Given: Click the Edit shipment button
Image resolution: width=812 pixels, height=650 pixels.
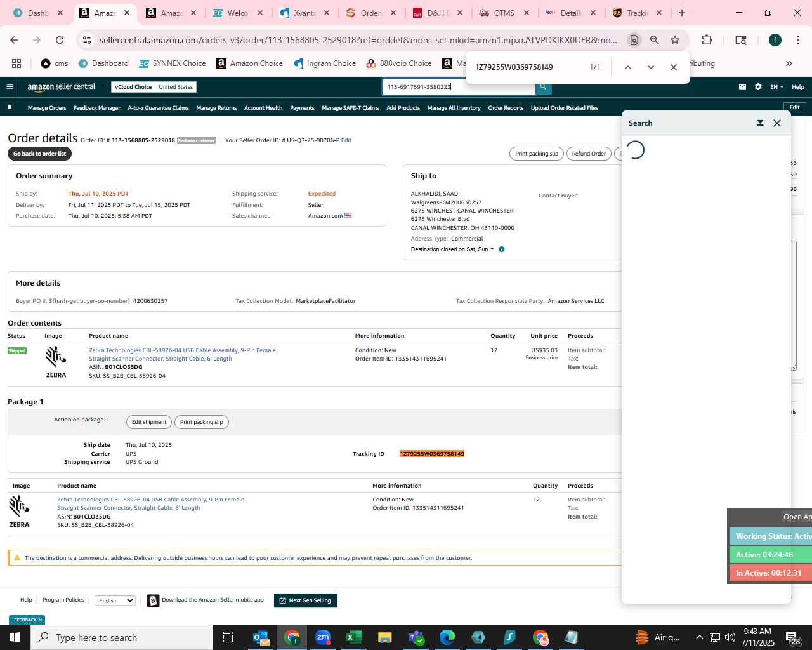Looking at the screenshot, I should 149,422.
